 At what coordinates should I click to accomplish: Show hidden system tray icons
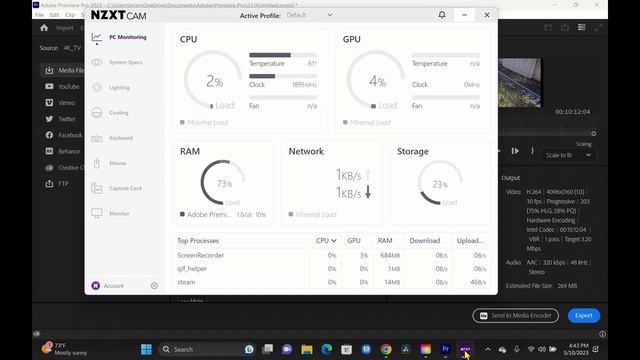tap(488, 349)
